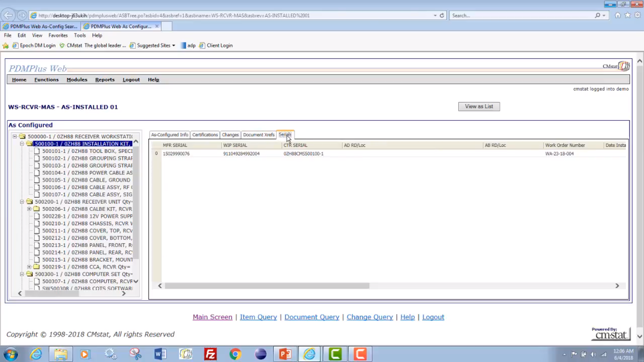Open the favorites star icon
The image size is (644, 362).
pyautogui.click(x=628, y=15)
